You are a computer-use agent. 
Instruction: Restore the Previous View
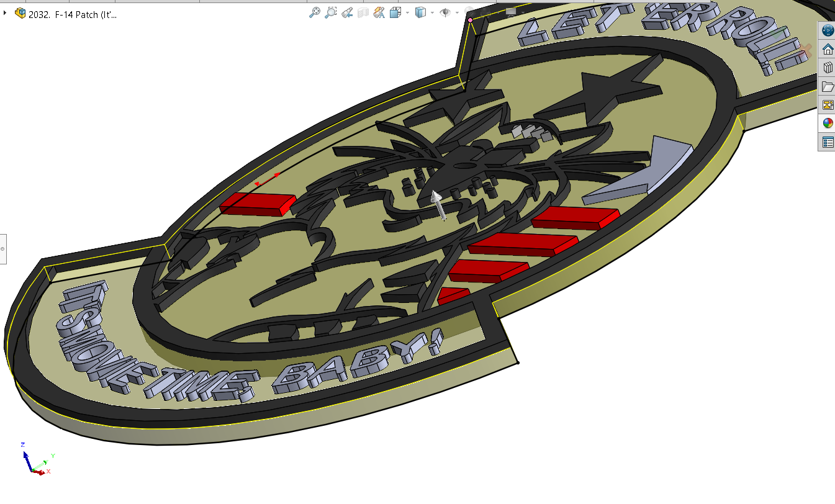(x=347, y=12)
